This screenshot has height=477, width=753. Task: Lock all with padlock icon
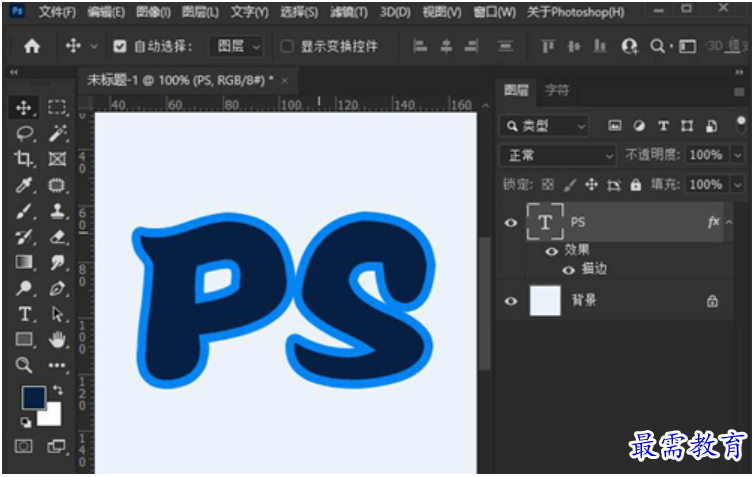tap(636, 184)
